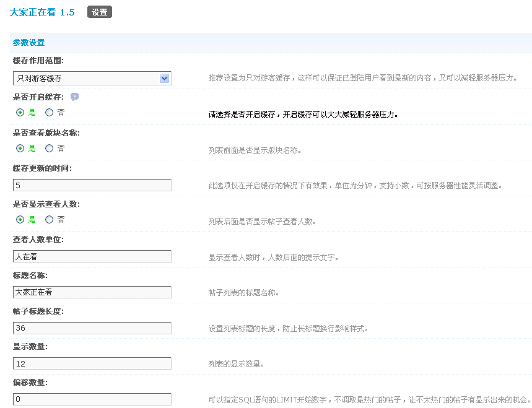
Task: Expand the 缓存作用范围 dropdown arrow
Action: [164, 79]
